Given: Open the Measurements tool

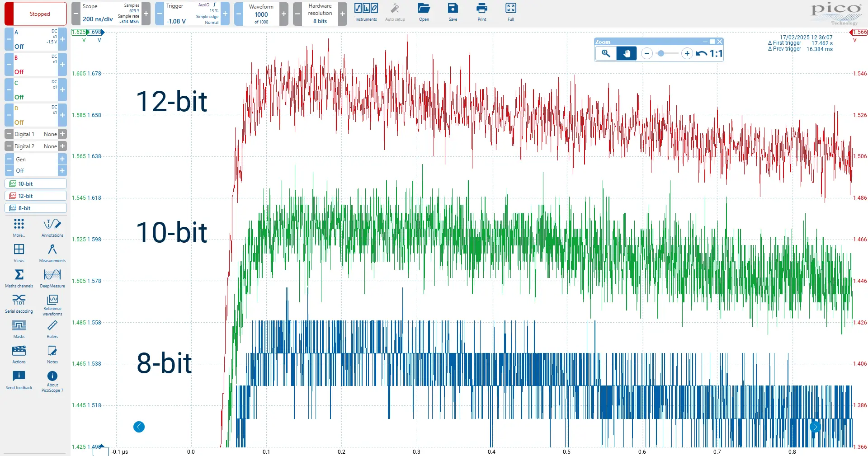Looking at the screenshot, I should [52, 253].
